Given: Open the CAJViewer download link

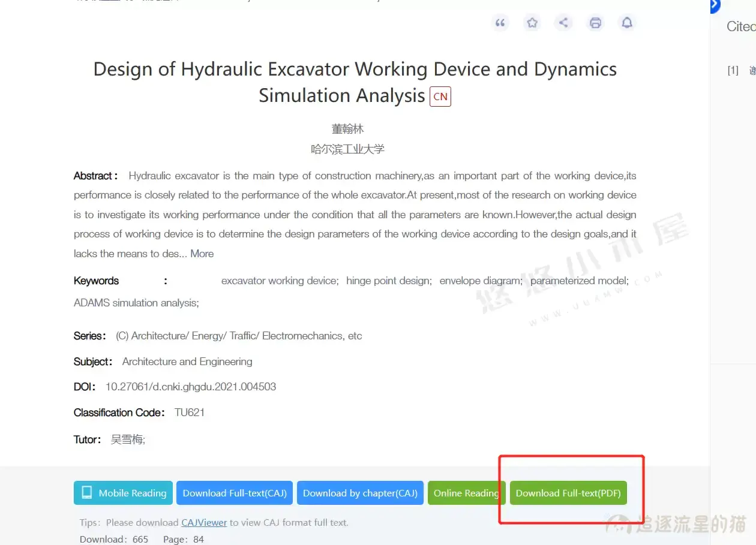Looking at the screenshot, I should pyautogui.click(x=204, y=522).
